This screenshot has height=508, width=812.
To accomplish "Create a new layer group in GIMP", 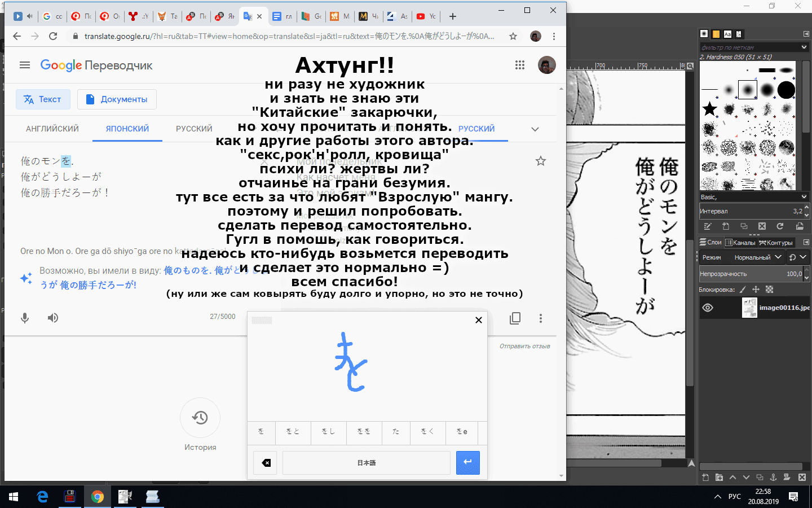I will coord(719,478).
